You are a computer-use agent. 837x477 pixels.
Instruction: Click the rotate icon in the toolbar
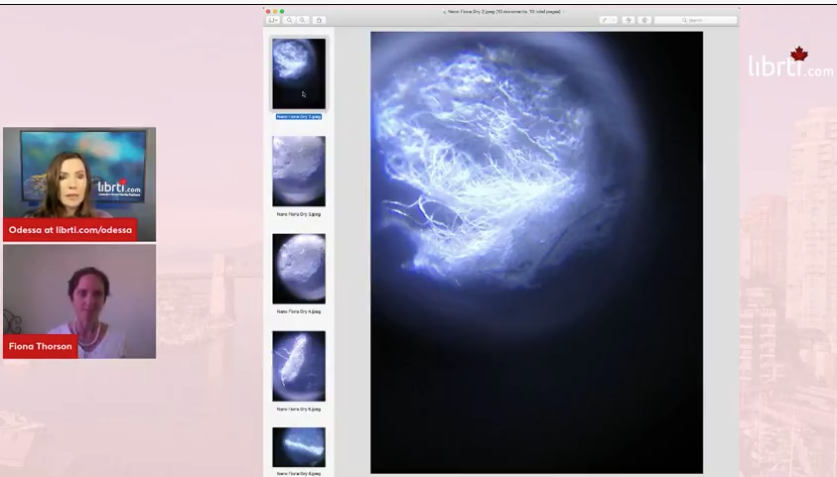coord(629,20)
